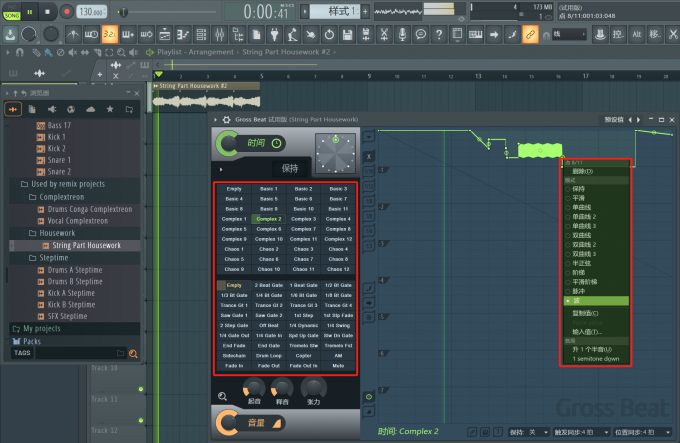Choose 1 semitone down menu entry
Viewport: 680px width, 443px height.
[x=596, y=359]
